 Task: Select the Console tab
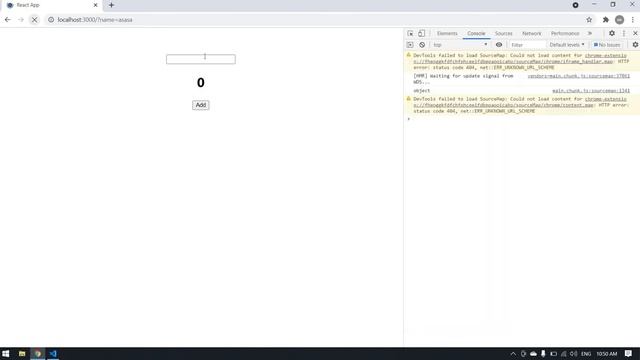click(476, 33)
